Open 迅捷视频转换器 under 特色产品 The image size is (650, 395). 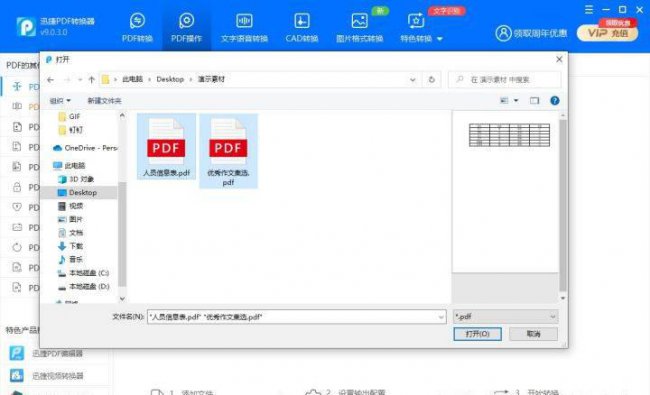click(46, 376)
